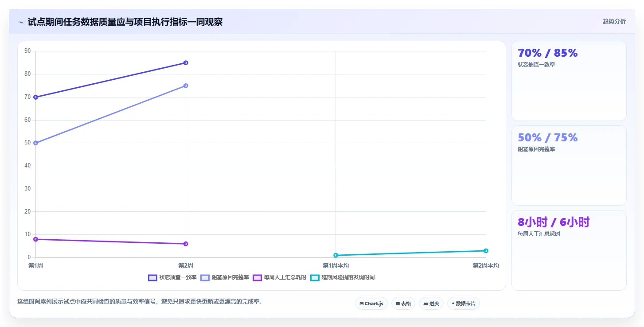Image resolution: width=644 pixels, height=327 pixels.
Task: Click the 8小时 / 6小时 stat card value
Action: (x=554, y=222)
